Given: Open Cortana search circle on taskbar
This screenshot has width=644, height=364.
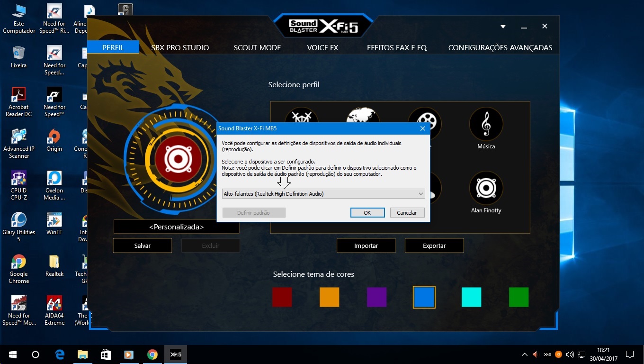Looking at the screenshot, I should click(35, 355).
